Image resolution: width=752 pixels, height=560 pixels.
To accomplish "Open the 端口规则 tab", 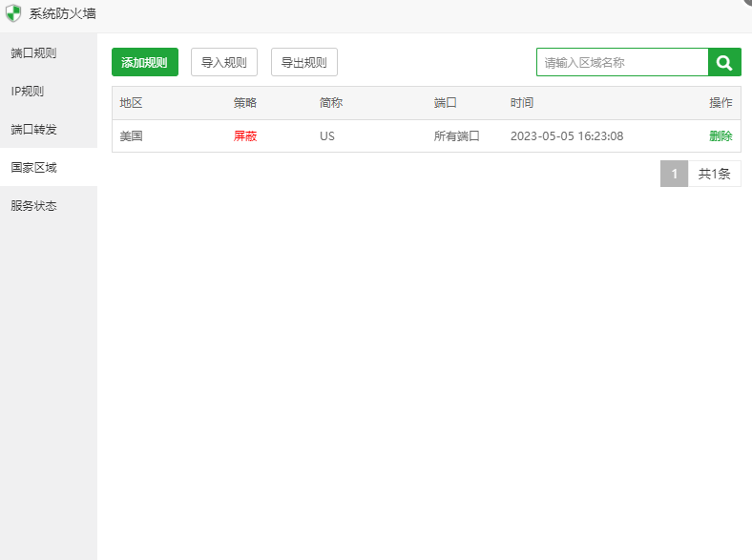I will coord(49,52).
